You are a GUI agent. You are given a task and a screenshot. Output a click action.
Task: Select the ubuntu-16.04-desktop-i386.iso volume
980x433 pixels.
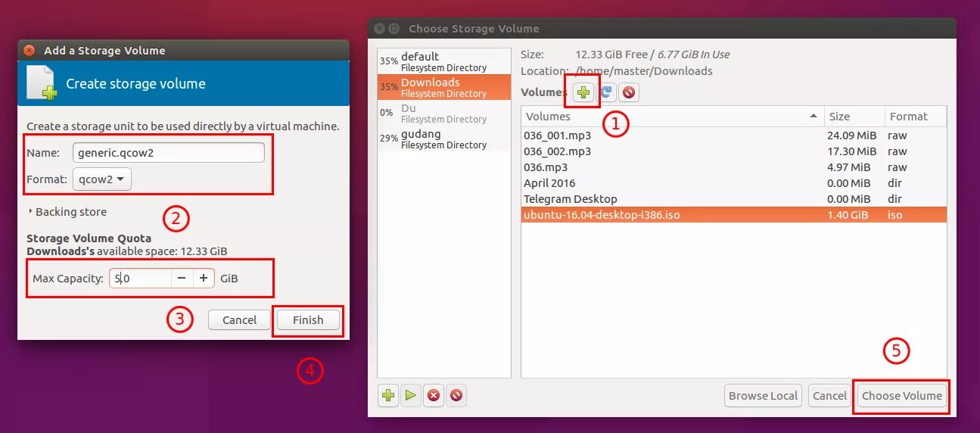point(733,215)
